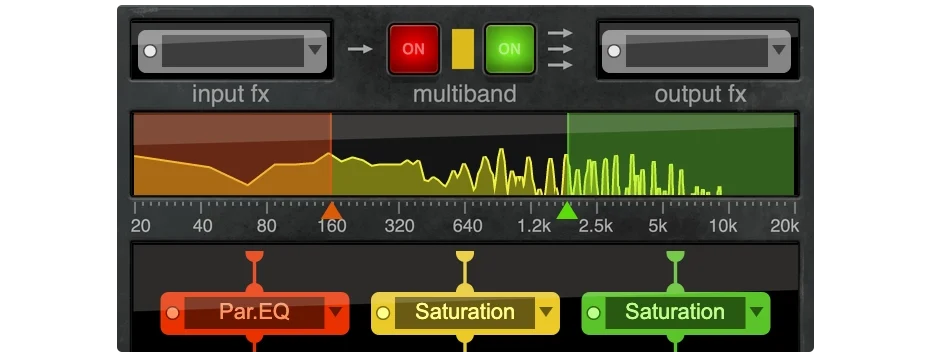
Task: Click the triple arrows before output fx
Action: pyautogui.click(x=560, y=49)
